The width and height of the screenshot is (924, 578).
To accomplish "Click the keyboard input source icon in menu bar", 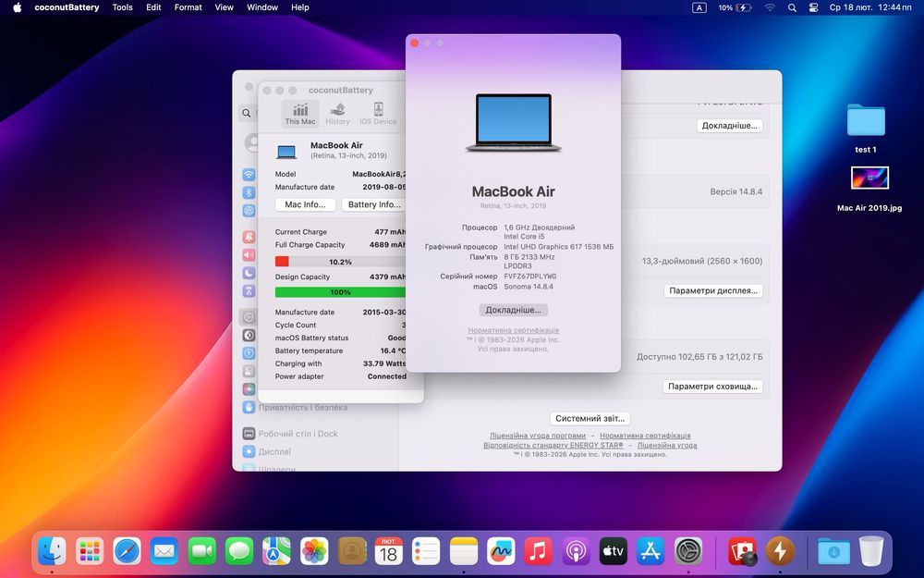I will [x=699, y=7].
